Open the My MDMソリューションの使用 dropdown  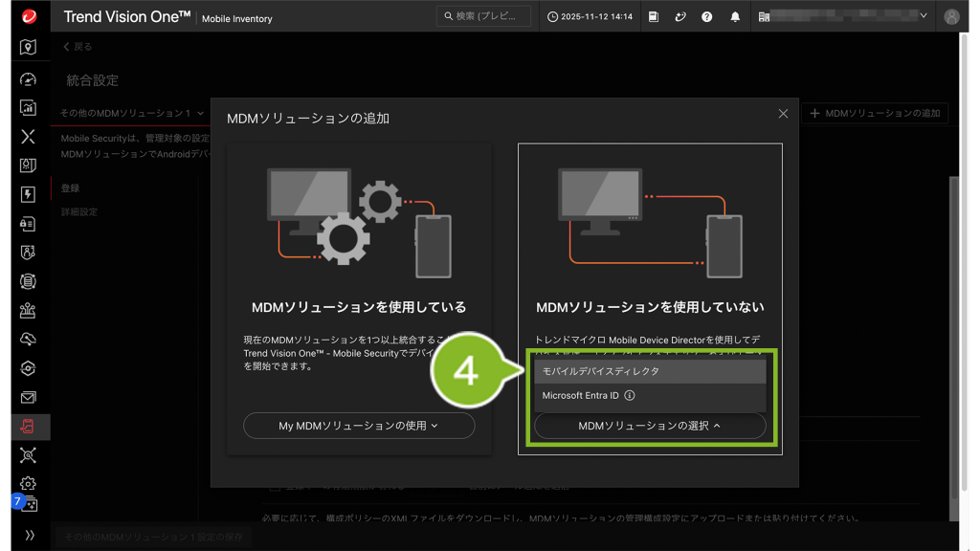(x=359, y=426)
